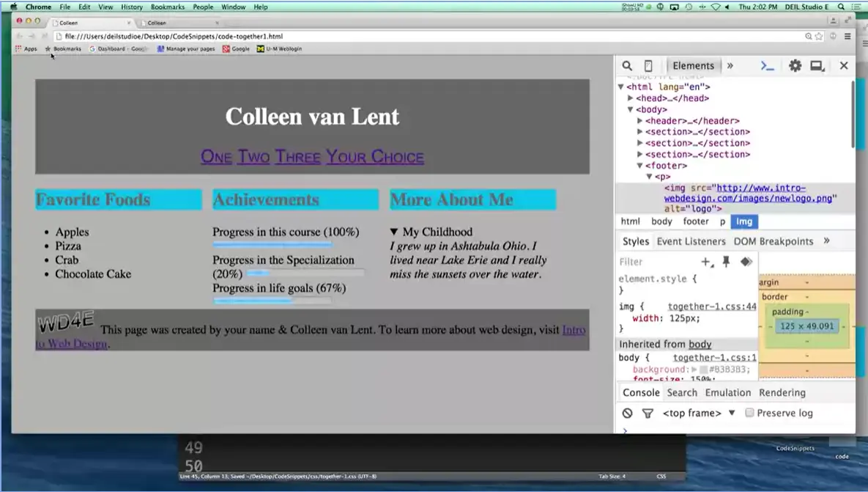Toggle element state pin icon
Image resolution: width=868 pixels, height=492 pixels.
pyautogui.click(x=727, y=262)
